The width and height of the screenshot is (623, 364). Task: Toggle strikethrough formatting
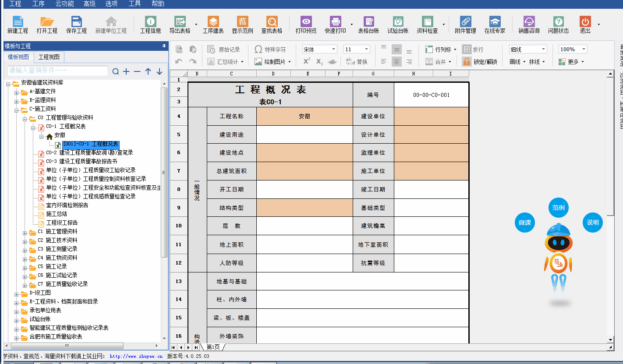[x=333, y=62]
